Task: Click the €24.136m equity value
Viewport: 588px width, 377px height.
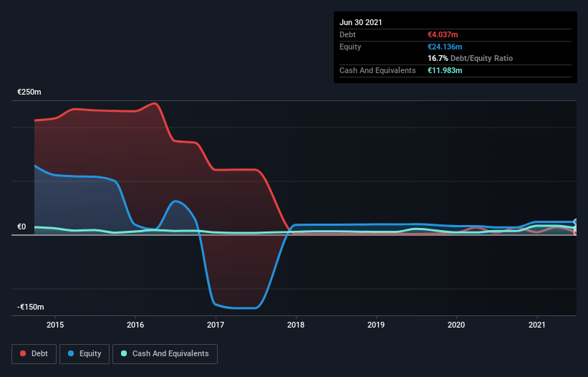Action: tap(445, 47)
